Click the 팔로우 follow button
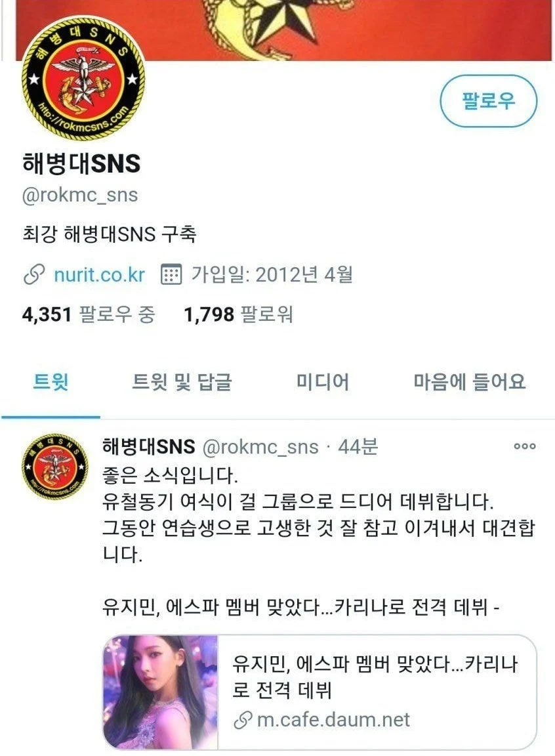The height and width of the screenshot is (756, 555). 488,101
